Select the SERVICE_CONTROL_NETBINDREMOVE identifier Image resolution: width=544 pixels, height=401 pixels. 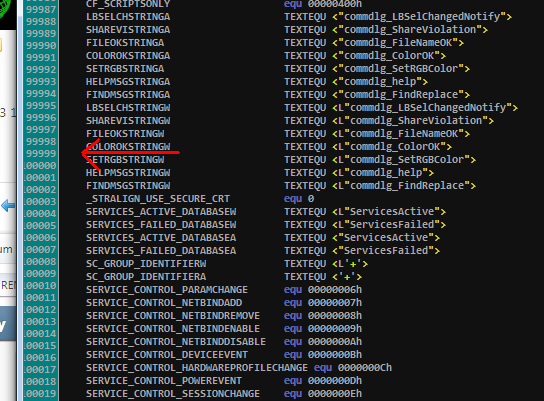coord(173,316)
